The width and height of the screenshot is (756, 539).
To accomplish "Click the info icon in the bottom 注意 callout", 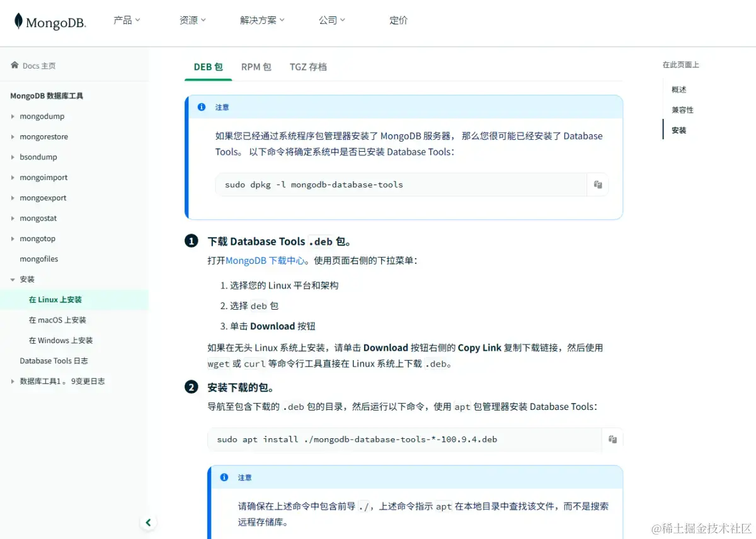I will (x=224, y=477).
